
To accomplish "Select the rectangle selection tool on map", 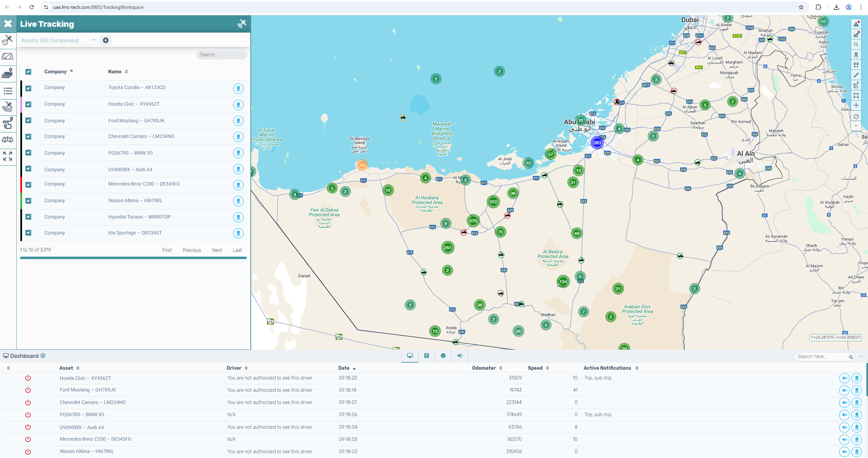I will [x=856, y=95].
